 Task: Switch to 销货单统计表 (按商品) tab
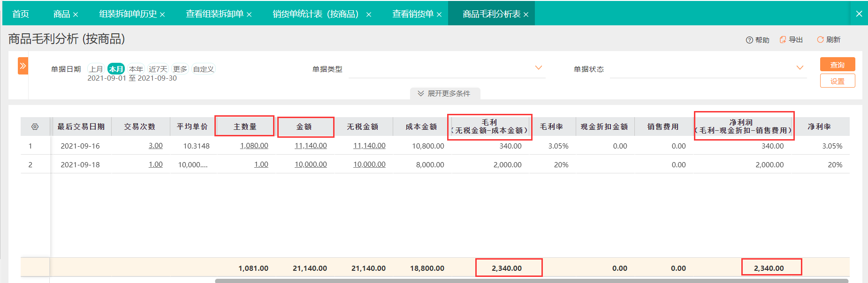[322, 14]
